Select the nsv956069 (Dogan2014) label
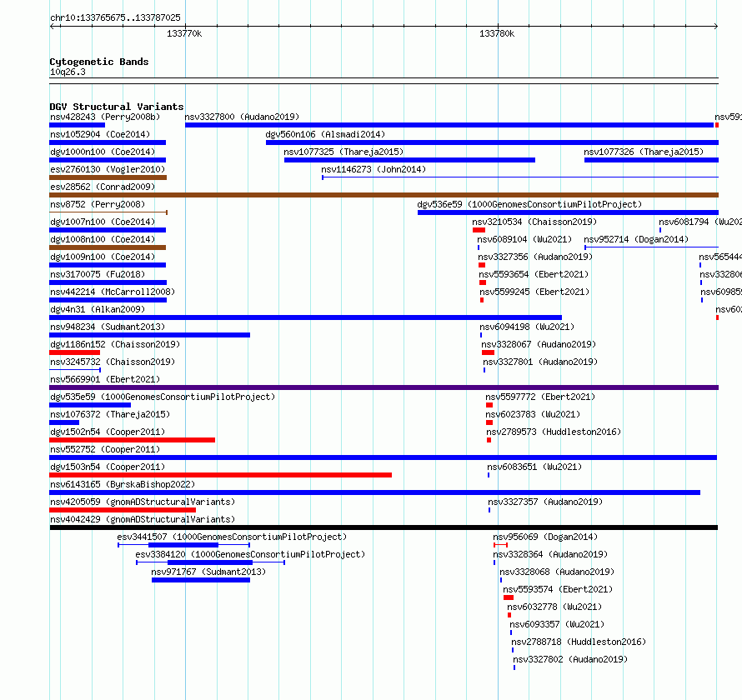The image size is (742, 700). (x=545, y=537)
